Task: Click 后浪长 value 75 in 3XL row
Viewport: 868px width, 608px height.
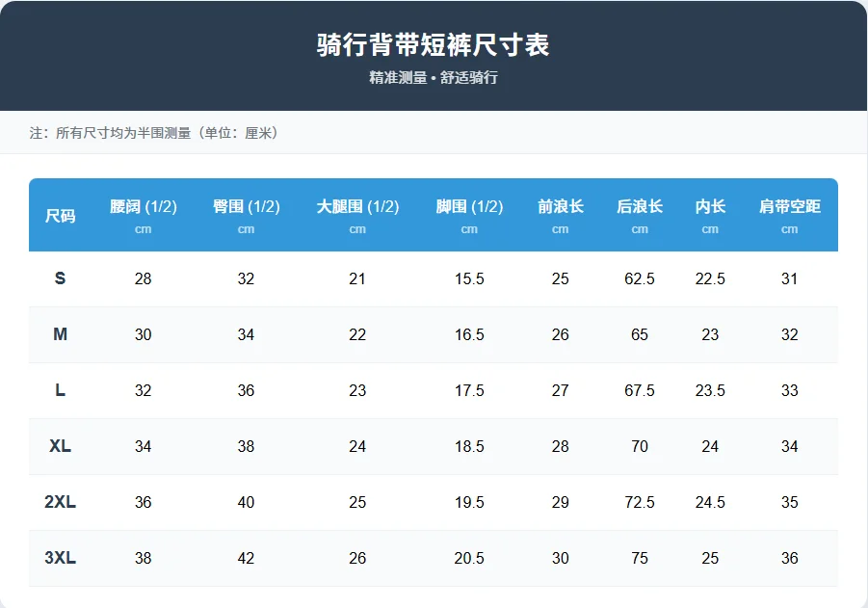Action: tap(640, 558)
